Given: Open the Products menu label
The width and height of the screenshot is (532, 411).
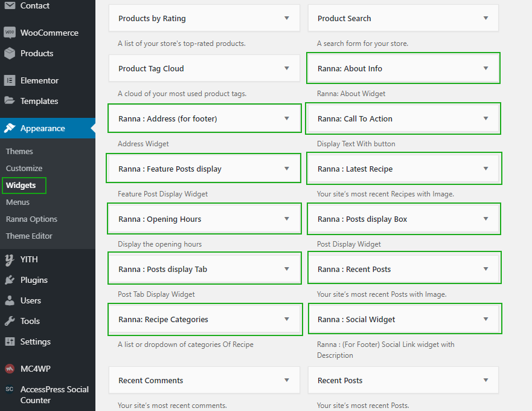Looking at the screenshot, I should click(x=37, y=53).
